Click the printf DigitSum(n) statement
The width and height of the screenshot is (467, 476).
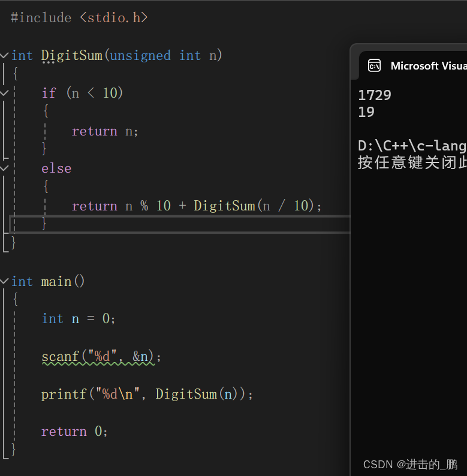(x=147, y=394)
